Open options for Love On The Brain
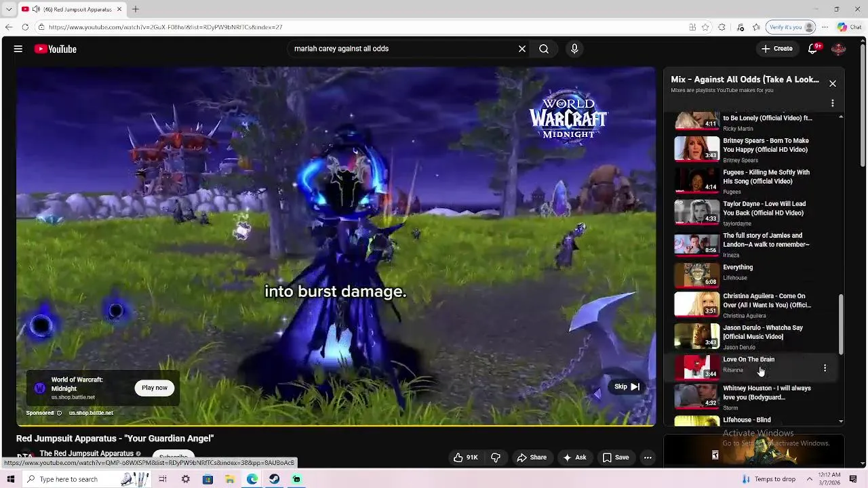 825,368
